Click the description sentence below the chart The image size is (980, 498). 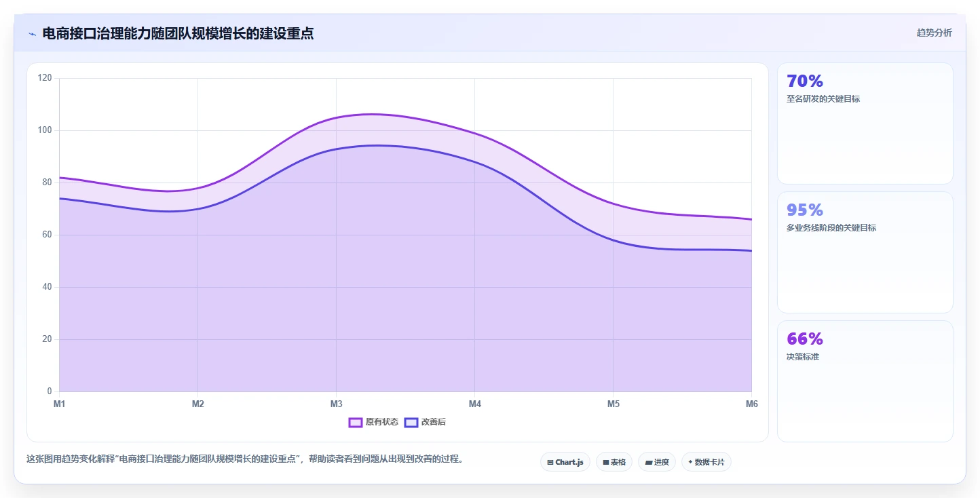tap(246, 459)
